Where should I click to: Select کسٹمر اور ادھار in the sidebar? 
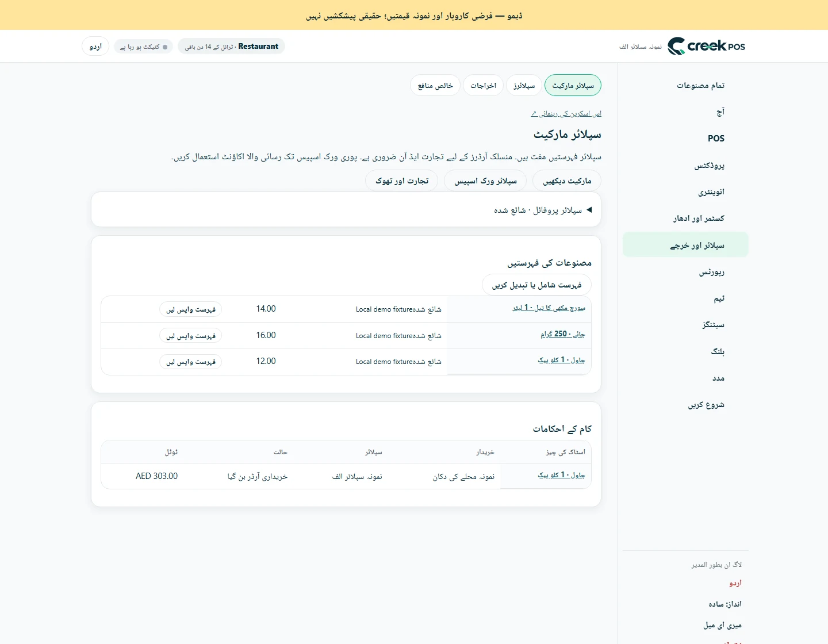coord(685,218)
